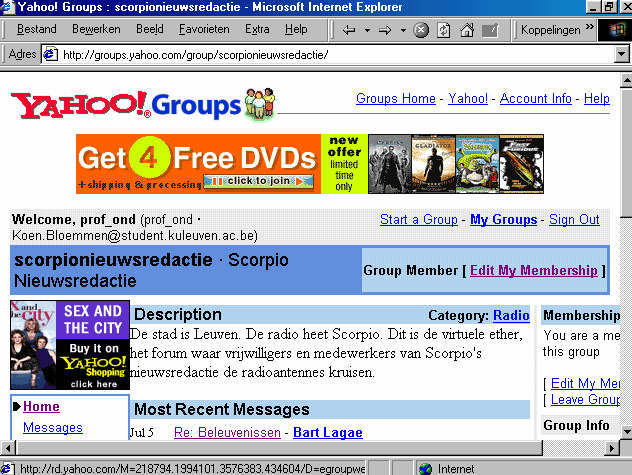The image size is (632, 475).
Task: Click the Back arrow toolbar icon
Action: [349, 30]
